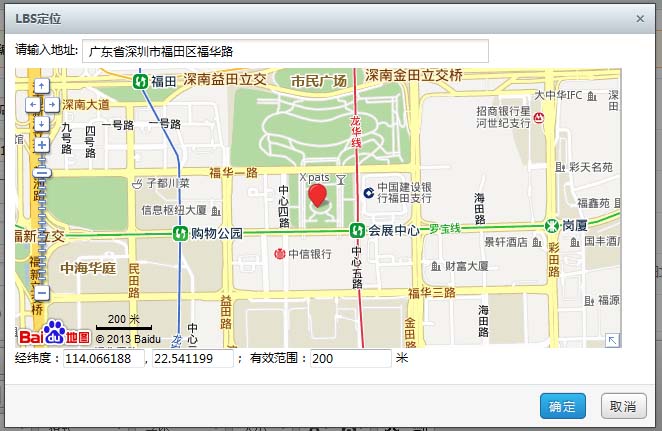Click the 市民广场 map label
Screen dimensions: 662x431
tap(319, 81)
